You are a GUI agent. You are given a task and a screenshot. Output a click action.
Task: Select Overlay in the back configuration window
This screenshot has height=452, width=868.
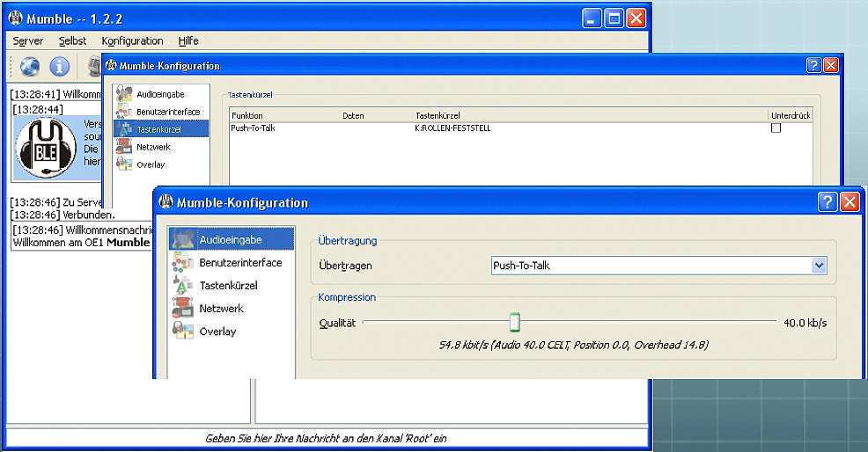161,164
